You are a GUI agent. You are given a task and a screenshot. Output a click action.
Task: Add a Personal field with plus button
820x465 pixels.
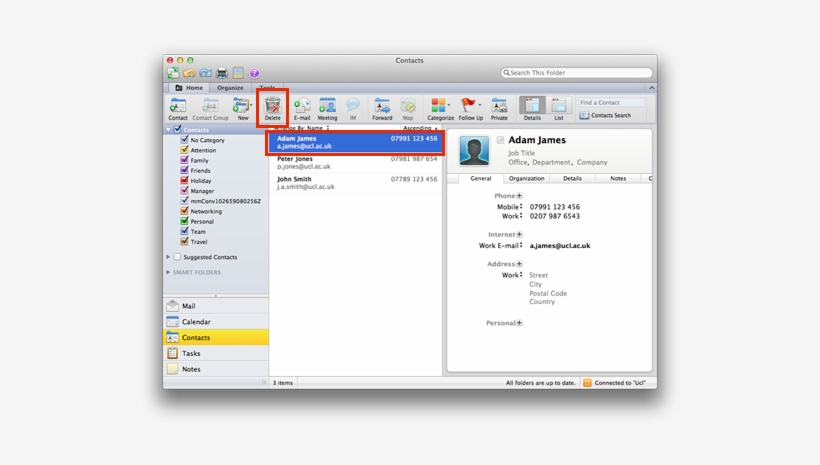pos(519,323)
